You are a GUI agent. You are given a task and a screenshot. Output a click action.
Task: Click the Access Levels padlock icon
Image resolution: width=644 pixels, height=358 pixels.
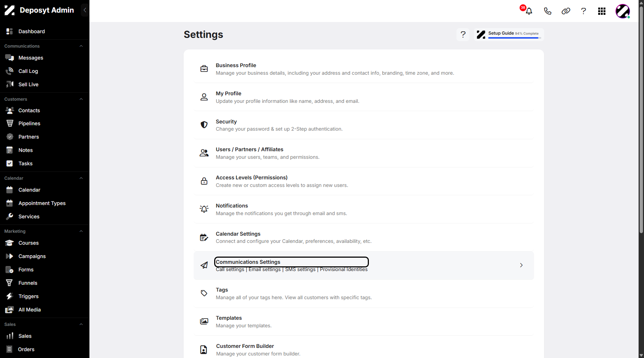(x=204, y=181)
